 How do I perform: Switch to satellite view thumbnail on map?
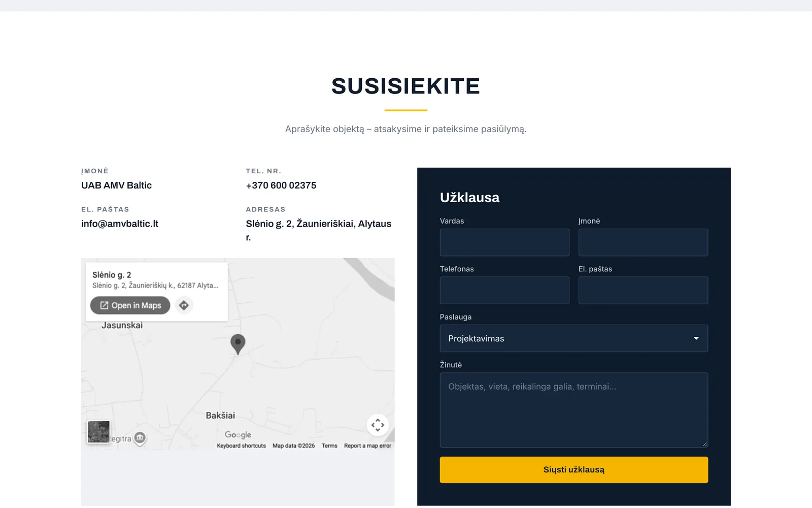pos(98,432)
